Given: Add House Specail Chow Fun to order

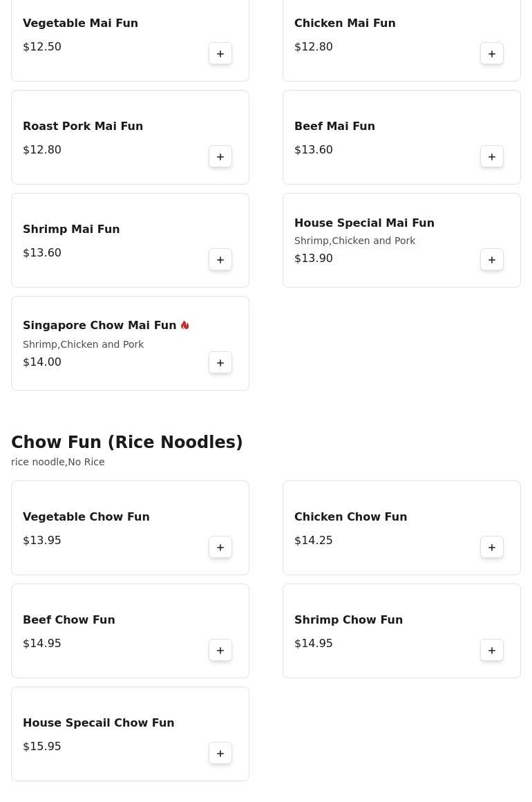Looking at the screenshot, I should click(220, 754).
